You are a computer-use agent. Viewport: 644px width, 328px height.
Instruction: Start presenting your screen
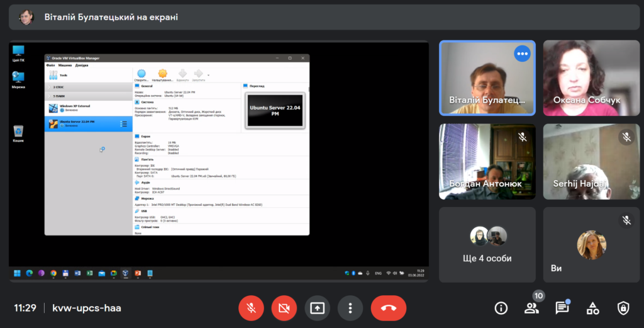(x=317, y=308)
